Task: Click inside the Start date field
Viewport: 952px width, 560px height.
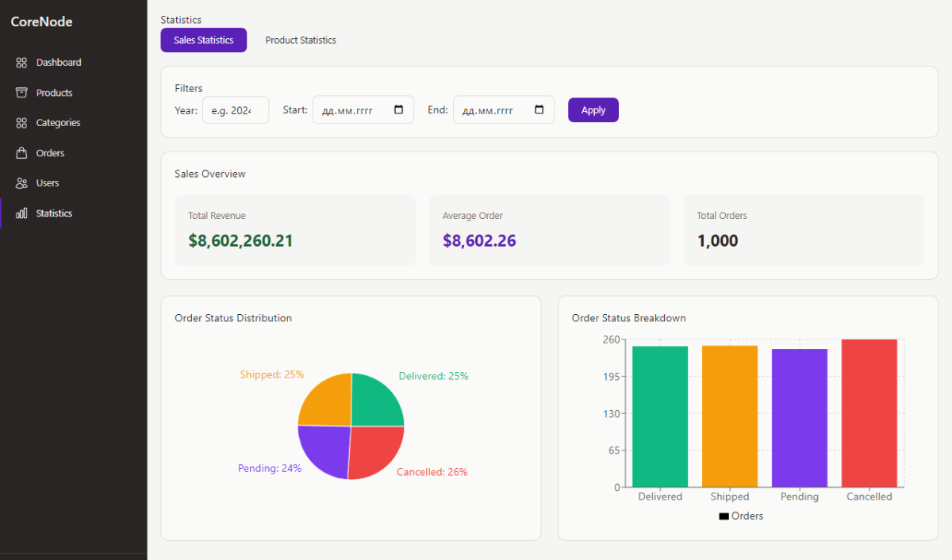Action: pyautogui.click(x=347, y=110)
